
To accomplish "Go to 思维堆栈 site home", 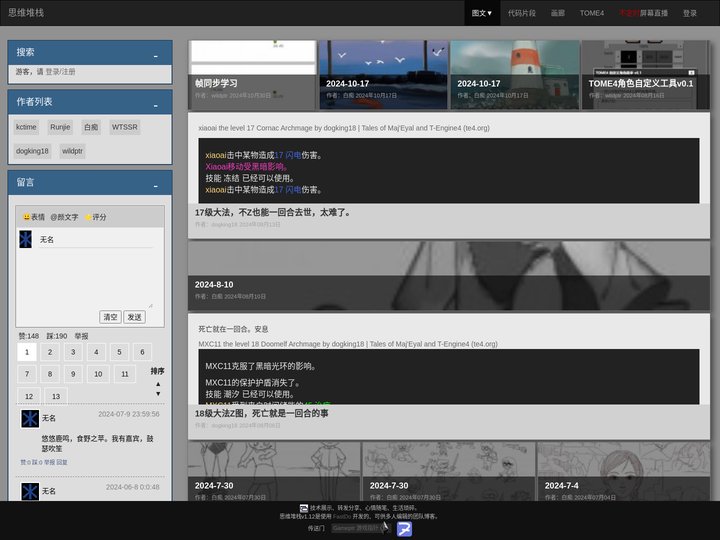I will click(x=26, y=13).
